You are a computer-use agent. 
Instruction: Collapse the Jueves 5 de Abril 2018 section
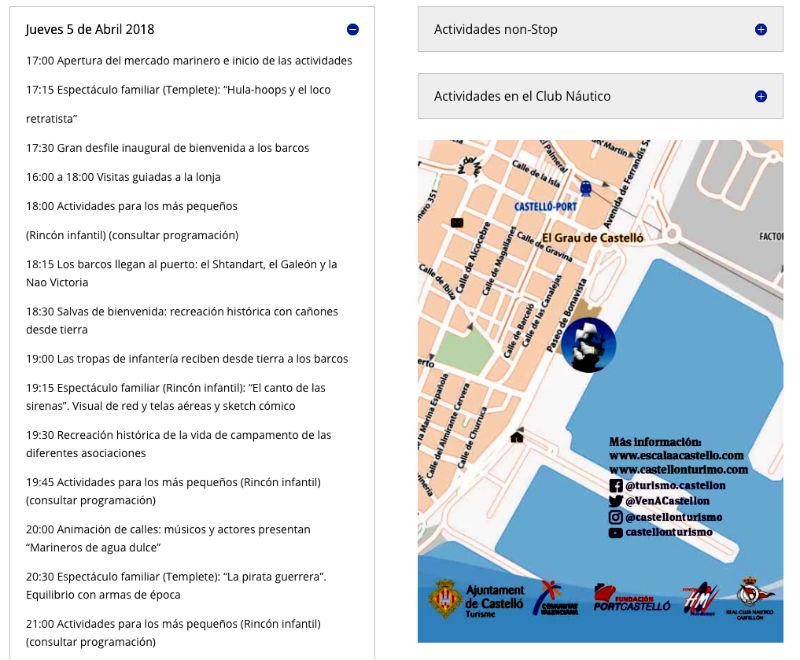pos(352,30)
